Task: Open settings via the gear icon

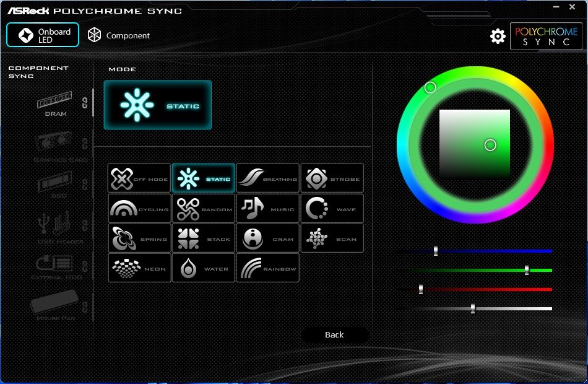Action: 498,36
